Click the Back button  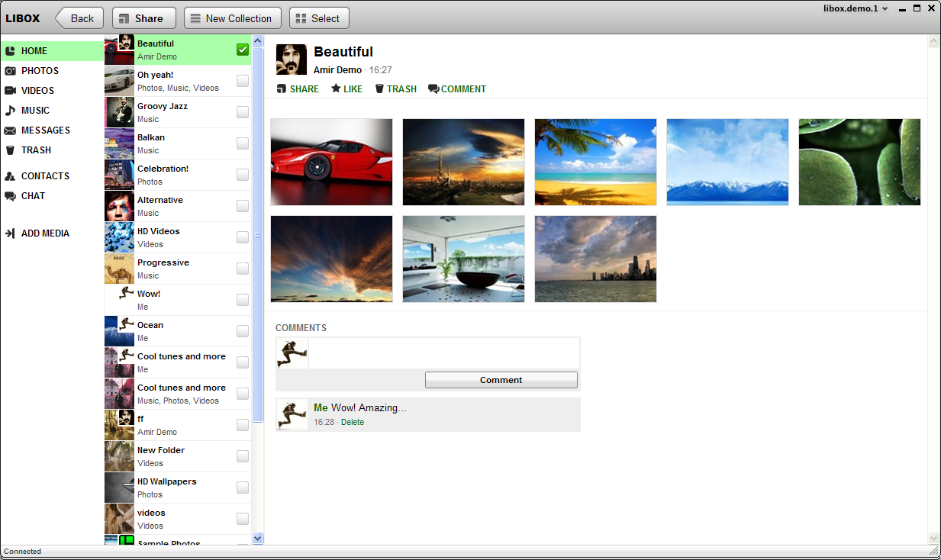click(79, 18)
